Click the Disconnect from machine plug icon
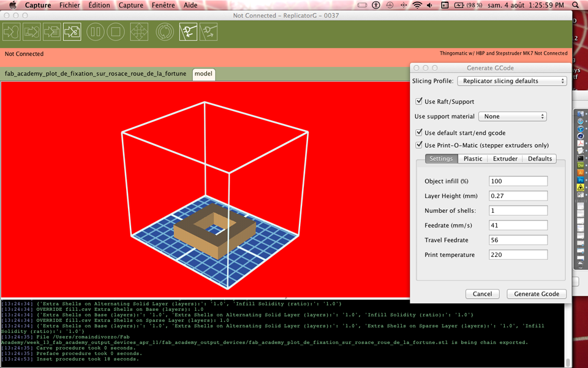The image size is (588, 368). [x=208, y=32]
